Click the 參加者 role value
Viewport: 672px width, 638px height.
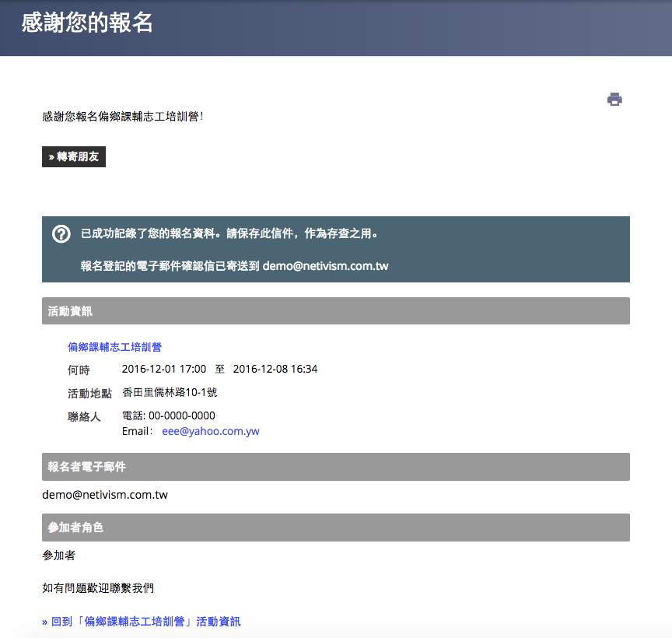tap(58, 556)
